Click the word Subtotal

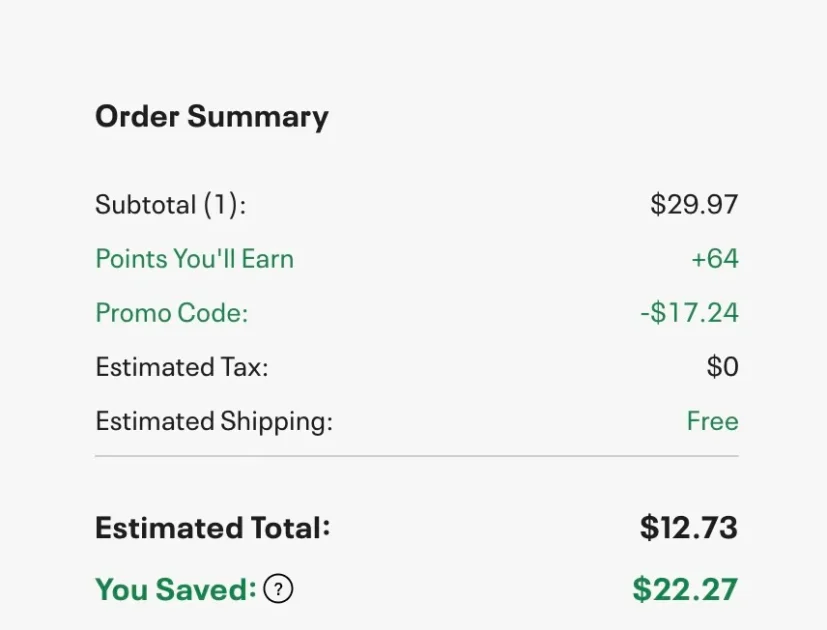point(145,205)
